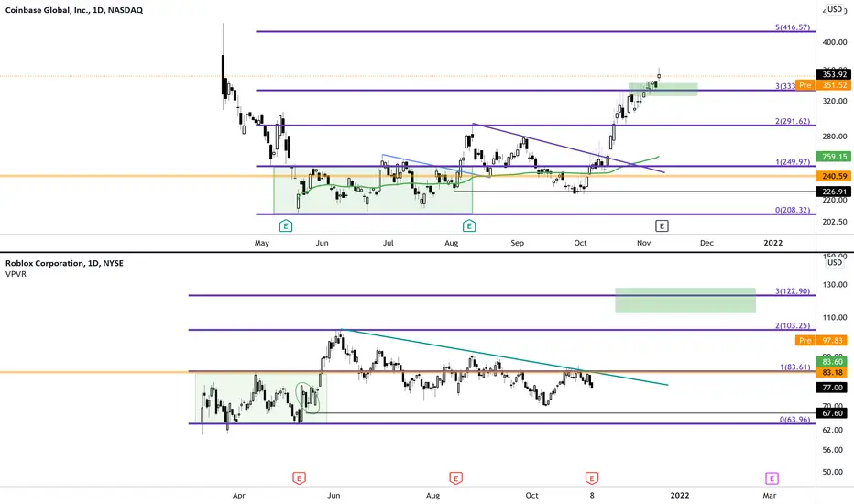The image size is (854, 504).
Task: Click the 110.00 price axis label
Action: pyautogui.click(x=834, y=317)
